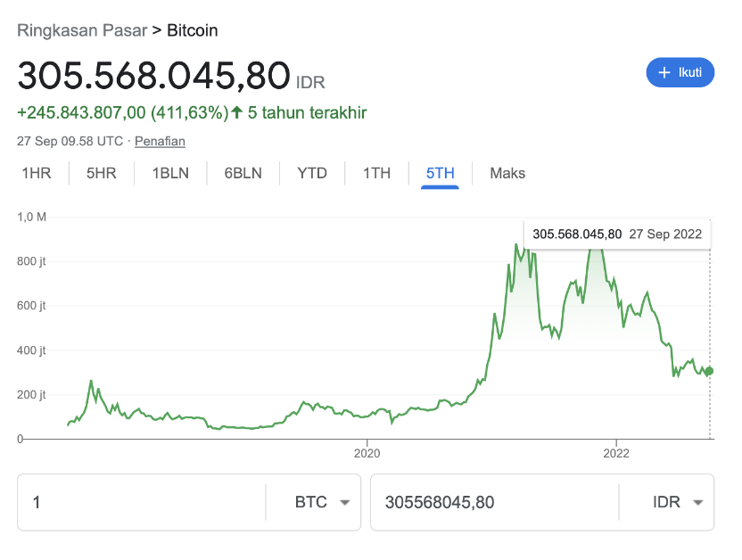Viewport: 742px width, 560px height.
Task: Select the 1HR time range tab
Action: click(x=37, y=173)
